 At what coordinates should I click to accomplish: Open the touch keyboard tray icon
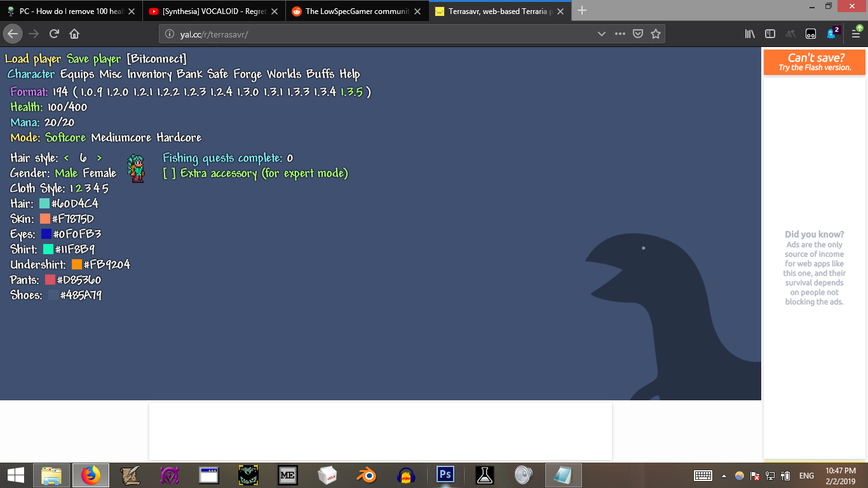[703, 475]
